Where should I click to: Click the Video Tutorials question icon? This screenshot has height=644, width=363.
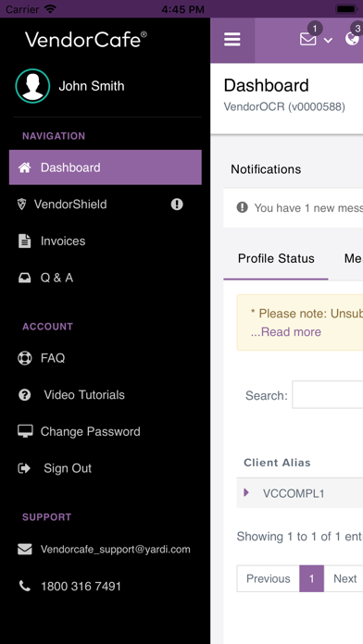(x=25, y=395)
